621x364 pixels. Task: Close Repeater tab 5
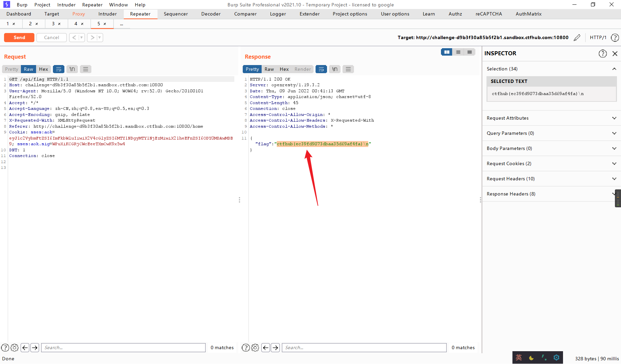(105, 24)
